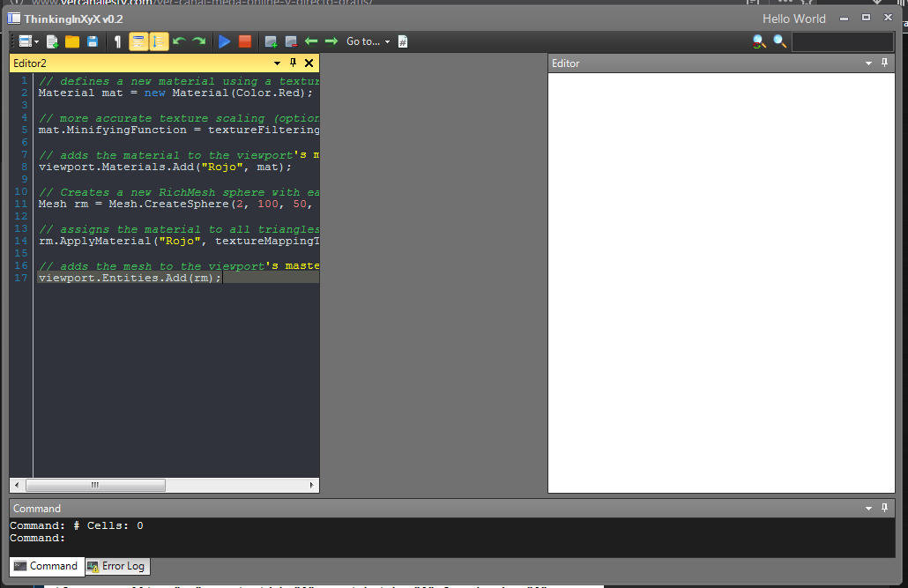
Task: Run the script with the blue play icon
Action: 224,41
